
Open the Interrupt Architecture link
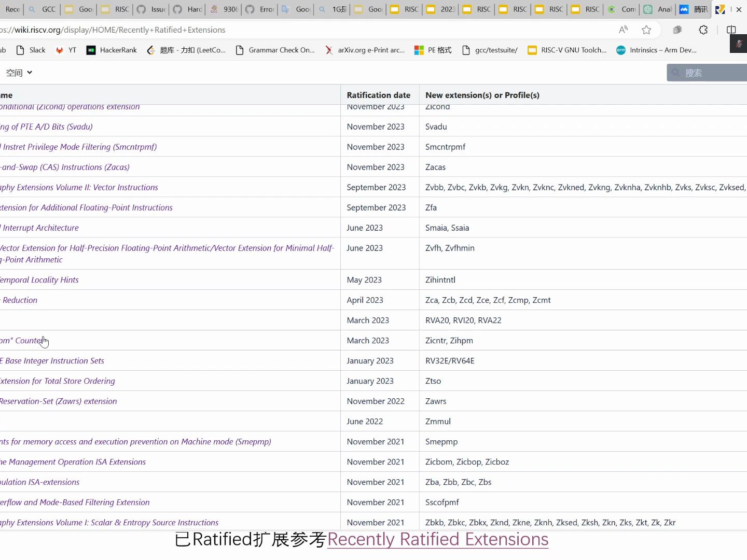coord(39,228)
